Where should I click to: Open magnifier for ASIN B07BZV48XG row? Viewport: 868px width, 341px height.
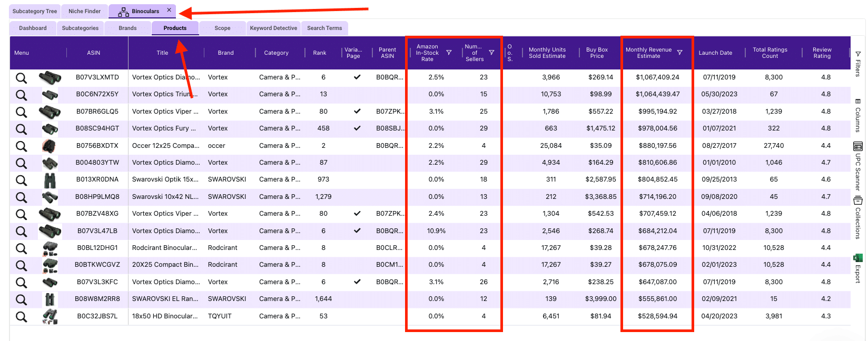(21, 214)
